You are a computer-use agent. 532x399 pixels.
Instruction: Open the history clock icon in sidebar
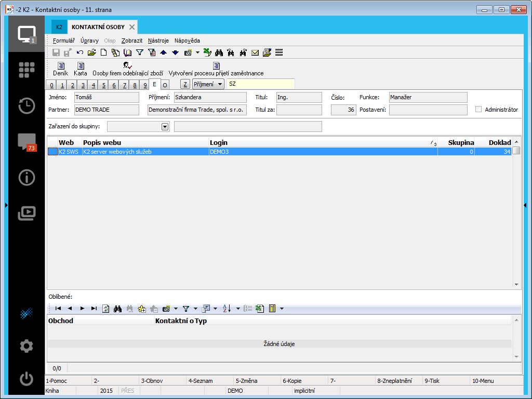pyautogui.click(x=26, y=105)
